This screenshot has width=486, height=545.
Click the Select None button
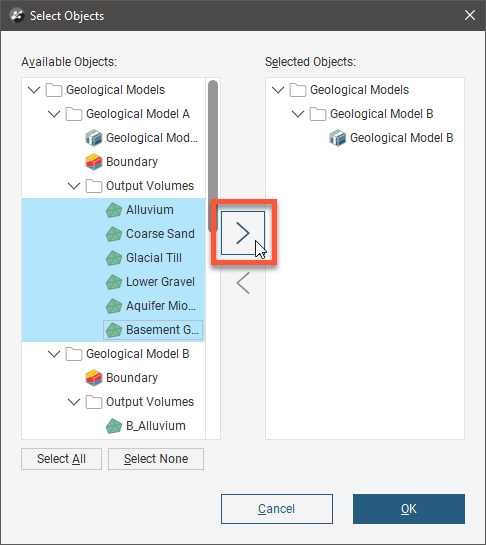pos(156,459)
